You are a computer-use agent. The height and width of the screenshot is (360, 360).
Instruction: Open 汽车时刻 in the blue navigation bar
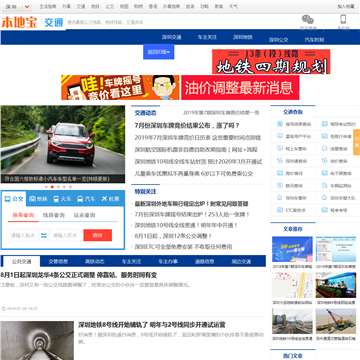314,40
